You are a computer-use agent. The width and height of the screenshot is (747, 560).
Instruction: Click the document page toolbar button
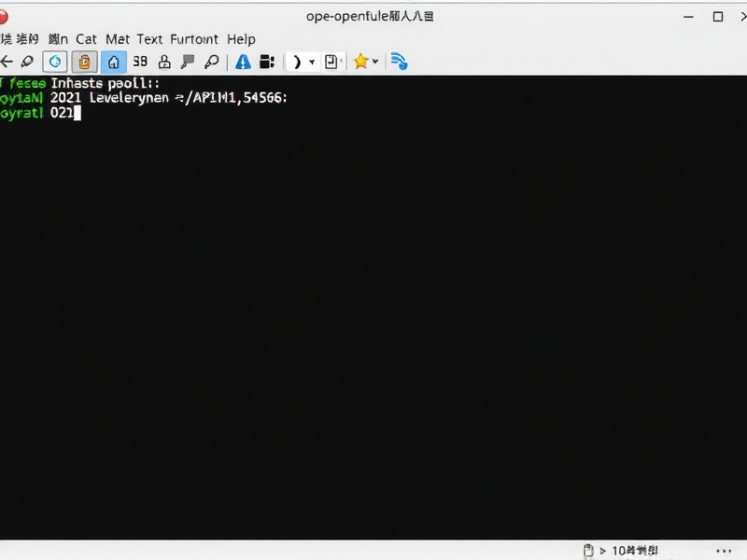(331, 62)
